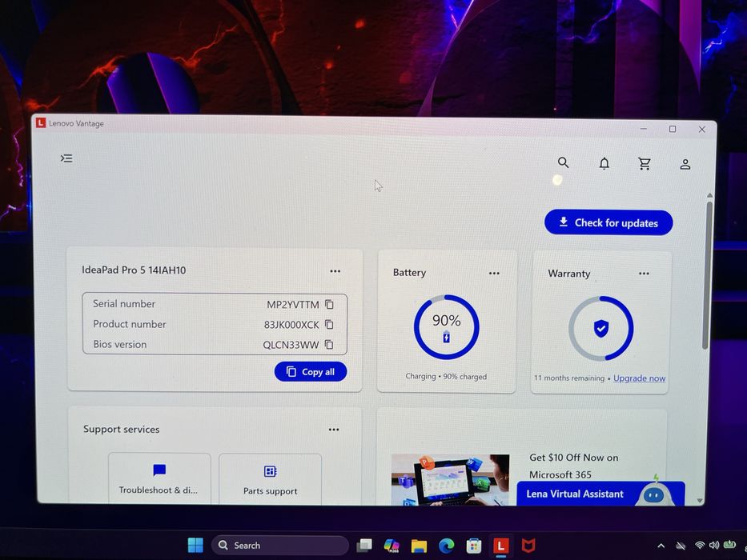Screen dimensions: 747x560
Task: Click the Copy all button
Action: pyautogui.click(x=311, y=372)
